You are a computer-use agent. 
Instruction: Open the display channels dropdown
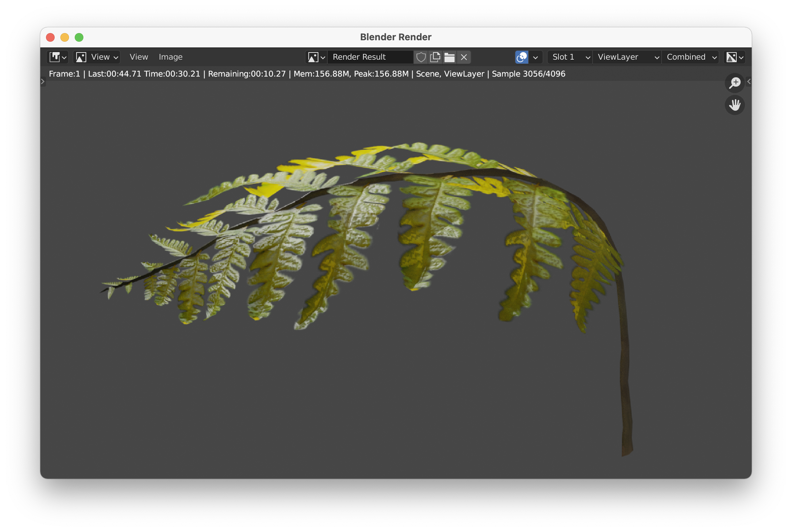pos(735,57)
